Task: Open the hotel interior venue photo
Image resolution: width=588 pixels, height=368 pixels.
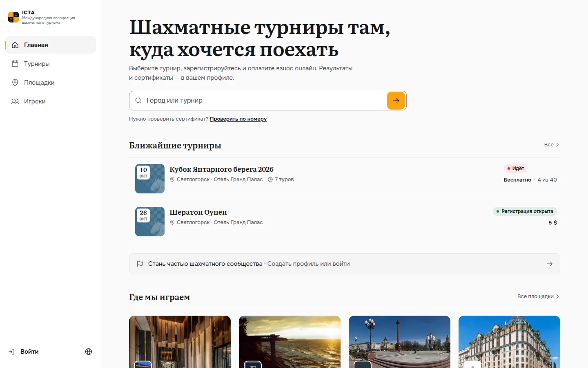Action: click(180, 342)
